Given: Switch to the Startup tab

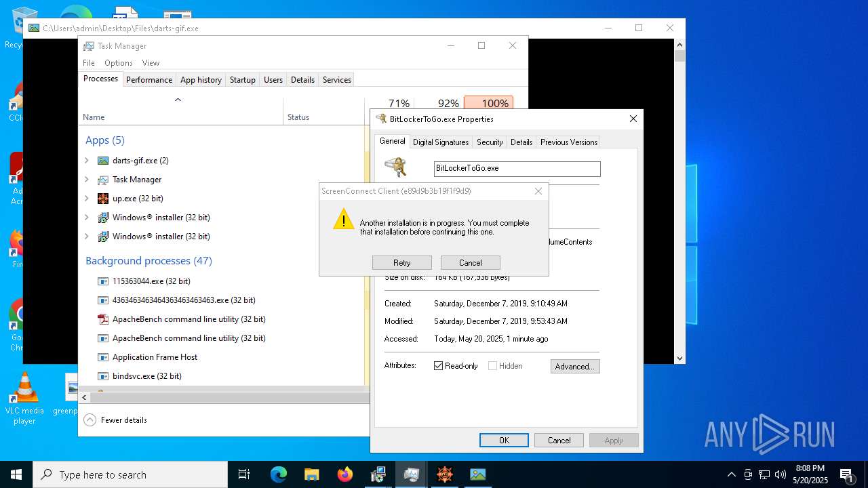Looking at the screenshot, I should coord(242,80).
